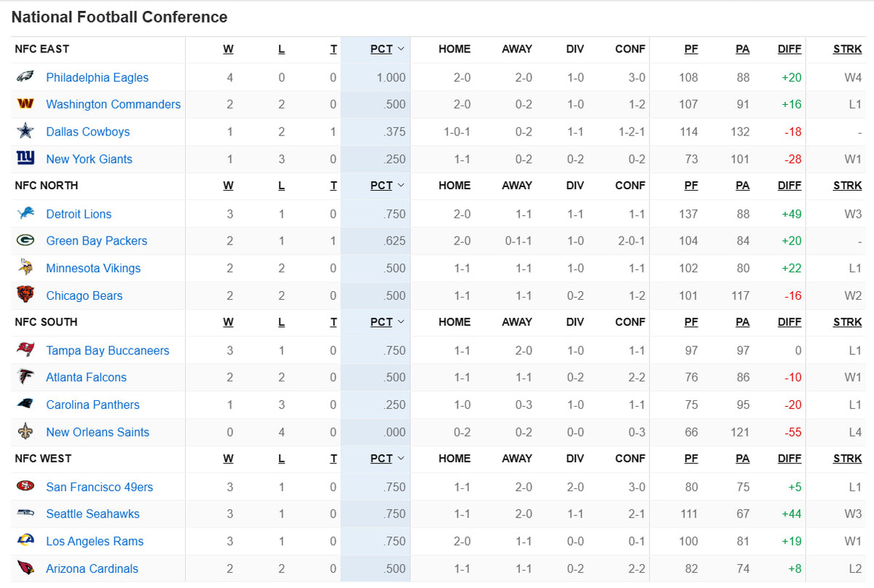Viewport: 874px width, 588px height.
Task: Open Tampa Bay Buccaneers team link
Action: point(107,350)
